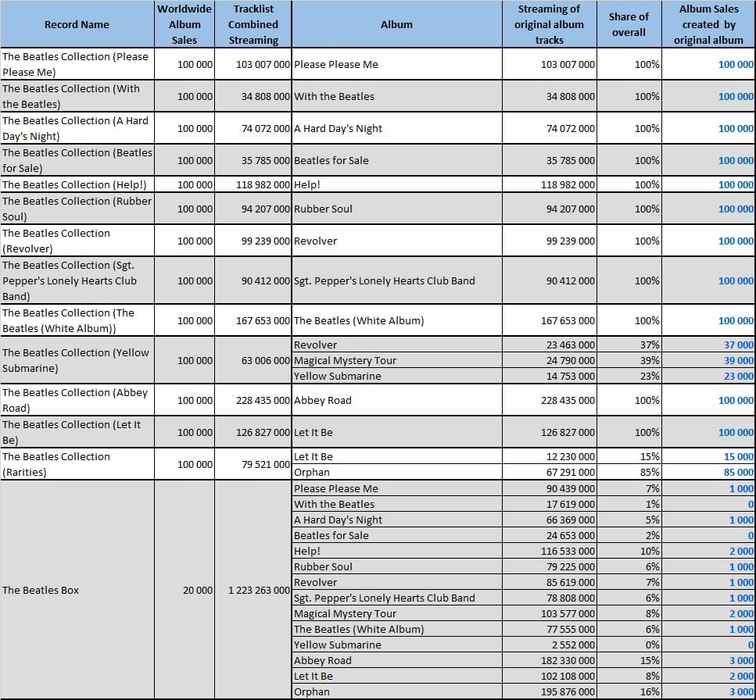Click the 77 555 000 streaming cell
This screenshot has height=700, width=756.
coord(549,629)
